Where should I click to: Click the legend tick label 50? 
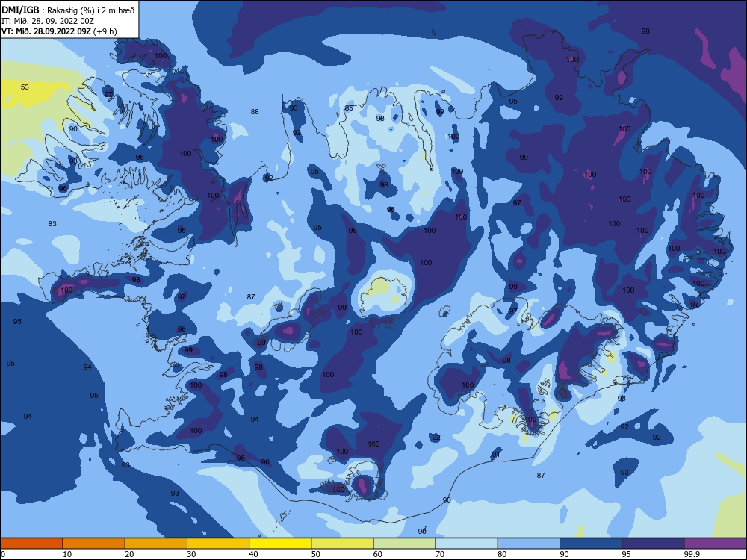(315, 554)
